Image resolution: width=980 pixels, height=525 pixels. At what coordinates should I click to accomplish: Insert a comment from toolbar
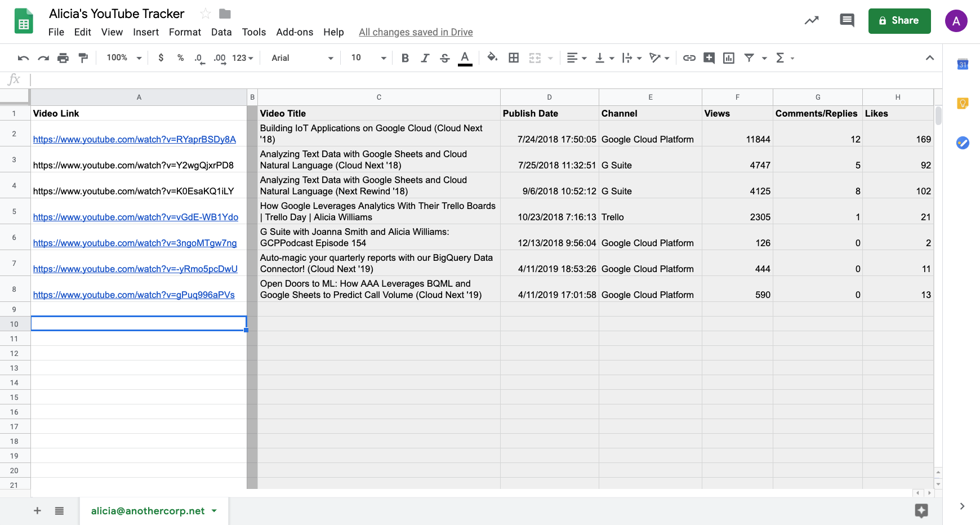click(x=709, y=58)
